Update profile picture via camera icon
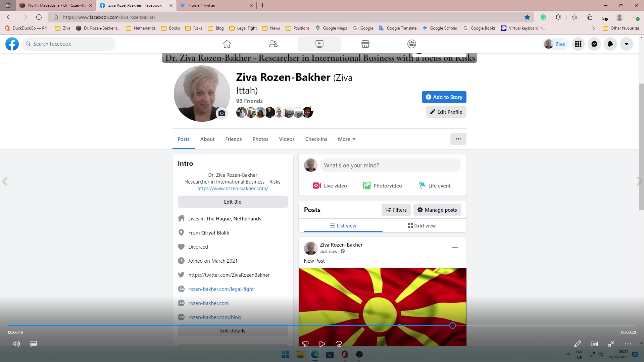The width and height of the screenshot is (644, 362). pyautogui.click(x=222, y=113)
